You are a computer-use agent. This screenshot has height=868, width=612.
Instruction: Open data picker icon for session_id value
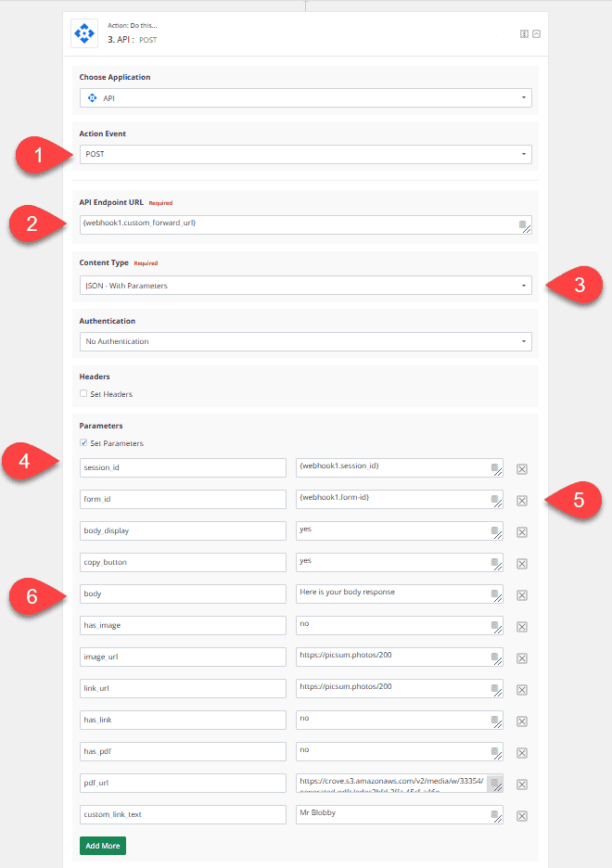click(495, 467)
